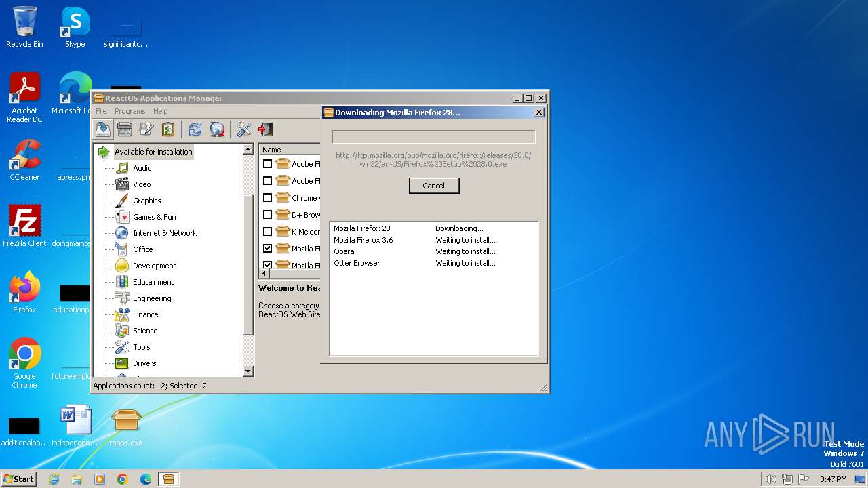This screenshot has width=868, height=488.
Task: Click the Applications count status bar text
Action: click(150, 386)
